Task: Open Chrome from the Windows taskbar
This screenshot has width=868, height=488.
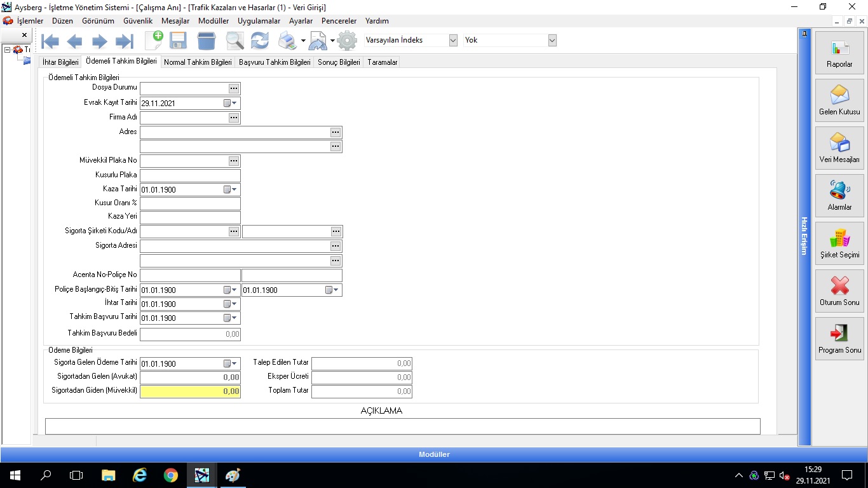Action: 170,475
